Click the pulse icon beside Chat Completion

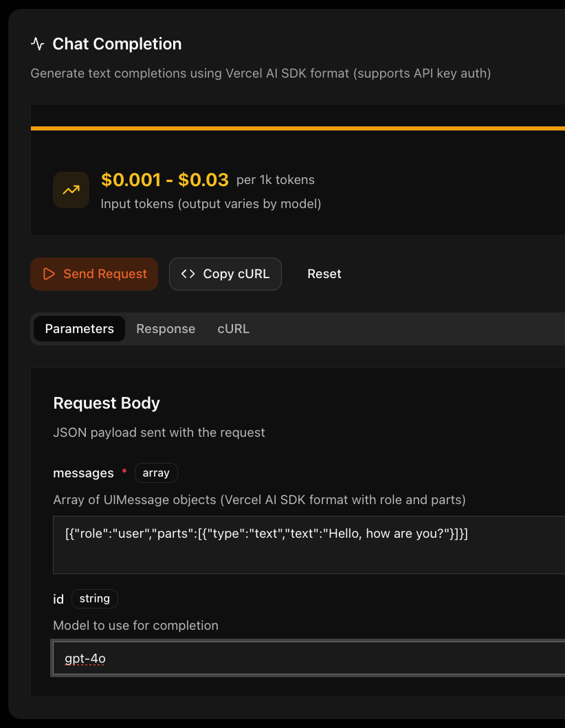tap(38, 44)
